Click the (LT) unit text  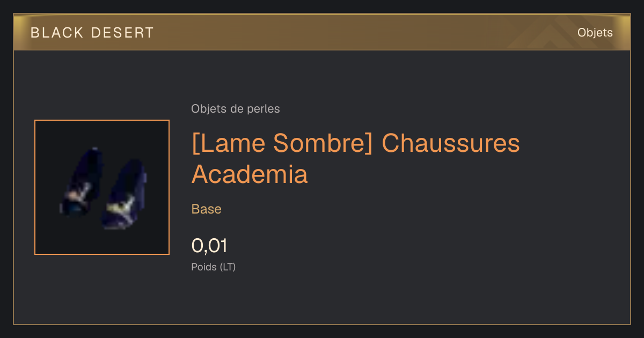pos(228,267)
